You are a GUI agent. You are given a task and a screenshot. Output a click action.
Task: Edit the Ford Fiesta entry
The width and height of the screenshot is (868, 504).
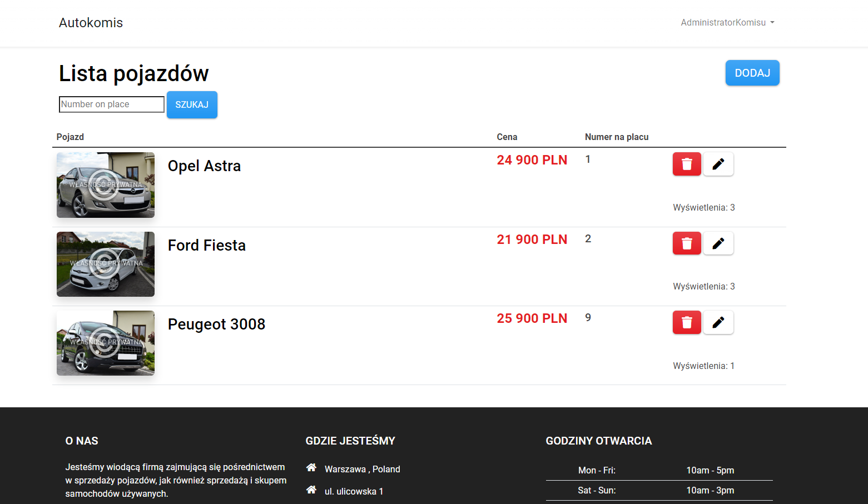pos(718,243)
